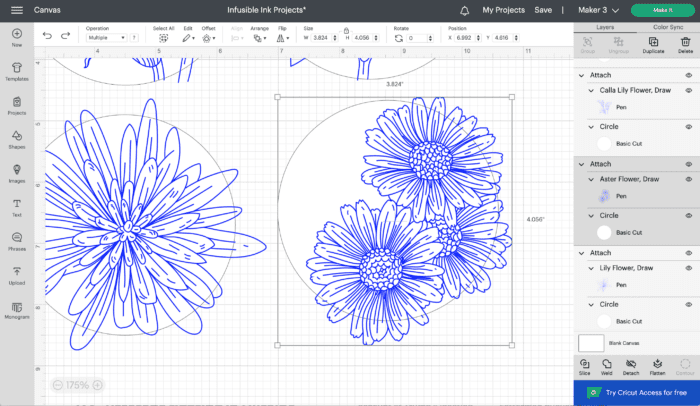700x406 pixels.
Task: Open the Maker 3 machine dropdown
Action: click(x=602, y=9)
